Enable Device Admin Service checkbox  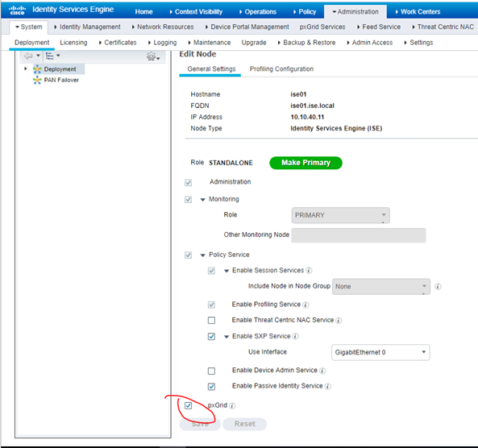click(211, 371)
